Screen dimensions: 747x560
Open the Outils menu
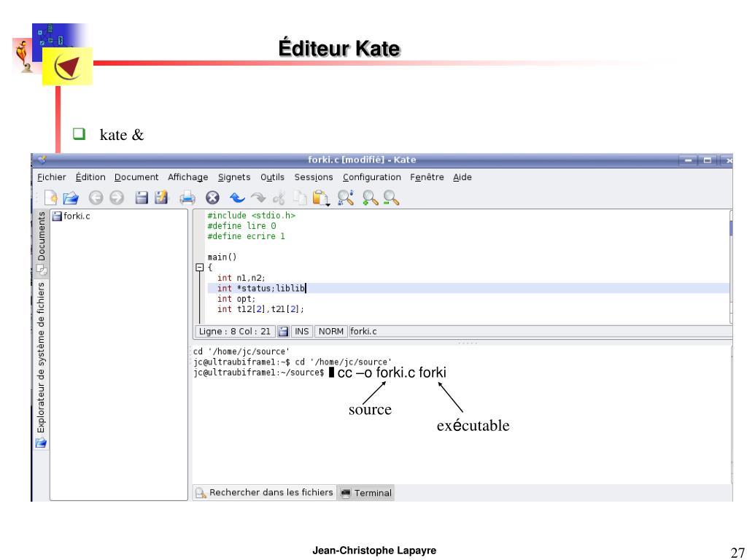tap(272, 177)
